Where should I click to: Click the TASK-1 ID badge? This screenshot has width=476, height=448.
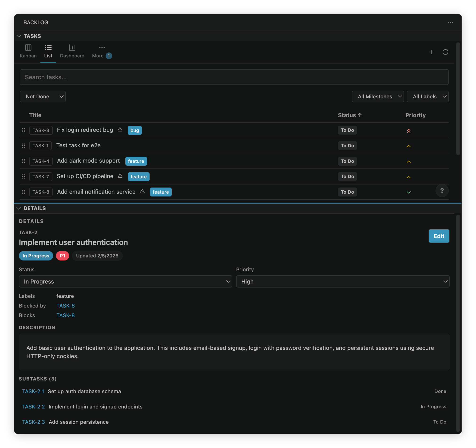coord(40,146)
